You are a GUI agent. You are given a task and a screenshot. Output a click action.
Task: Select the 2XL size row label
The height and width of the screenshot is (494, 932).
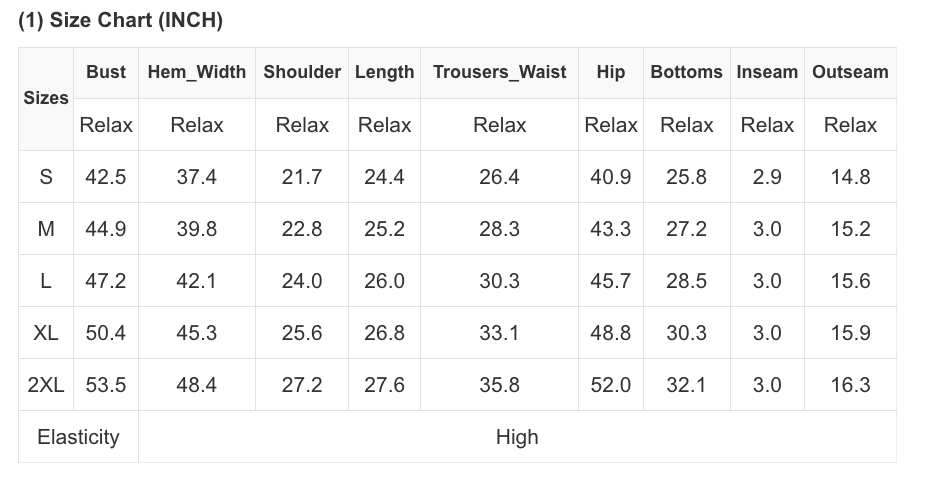(x=46, y=385)
